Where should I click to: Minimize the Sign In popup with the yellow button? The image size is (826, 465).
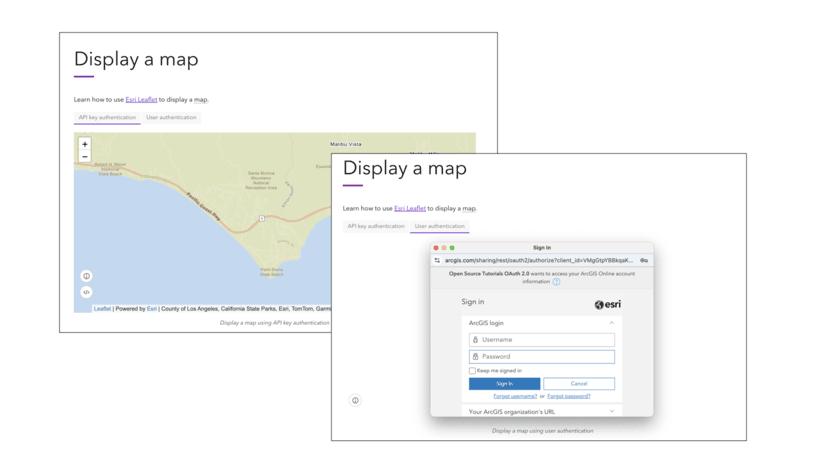444,248
